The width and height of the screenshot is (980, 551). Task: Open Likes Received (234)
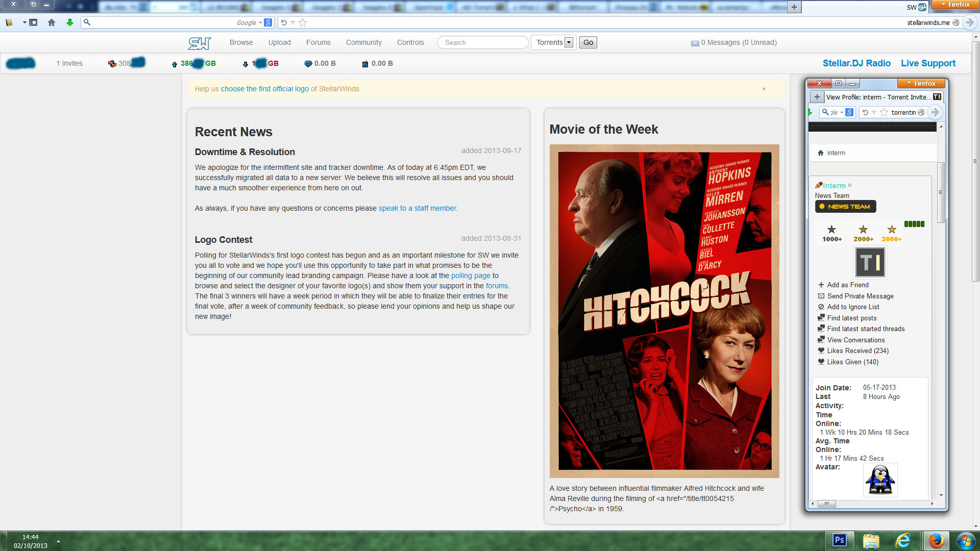(x=857, y=351)
